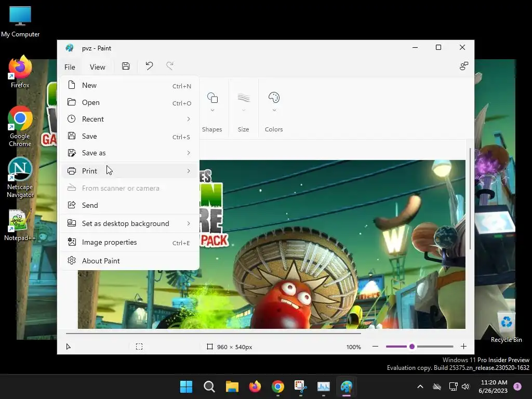The image size is (532, 399).
Task: Expand the Print submenu arrow
Action: pos(189,171)
